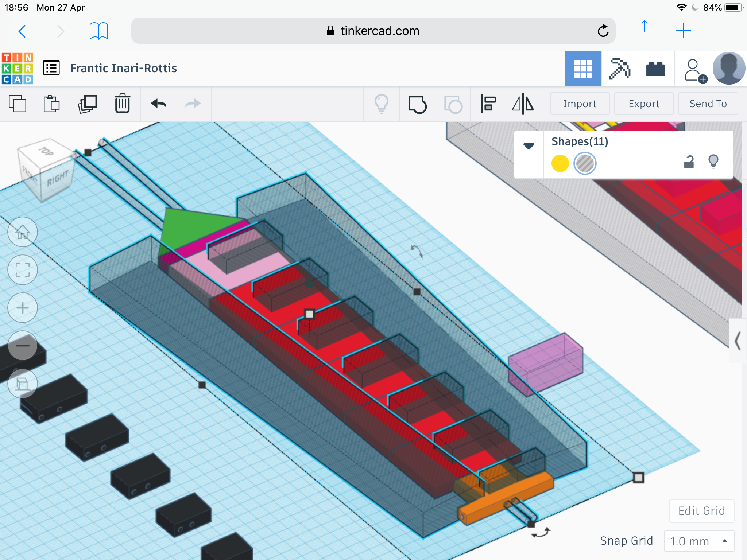
Task: Reload the tinkercad.com page
Action: pos(603,31)
